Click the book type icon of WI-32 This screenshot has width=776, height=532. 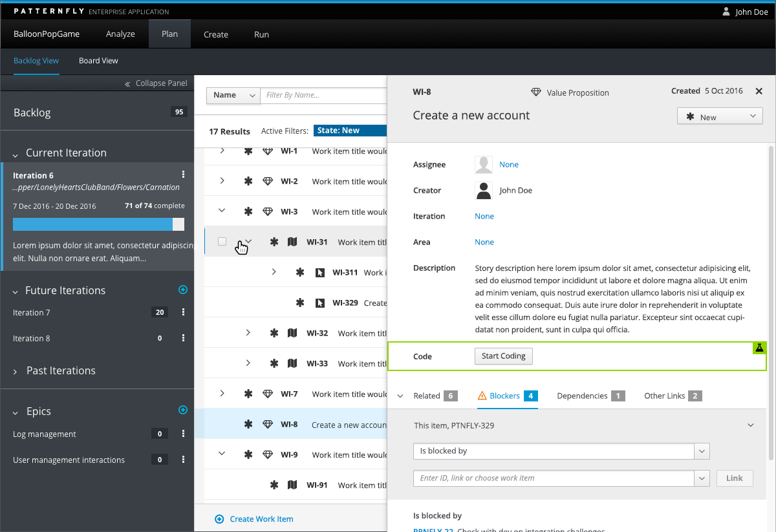[x=292, y=333]
